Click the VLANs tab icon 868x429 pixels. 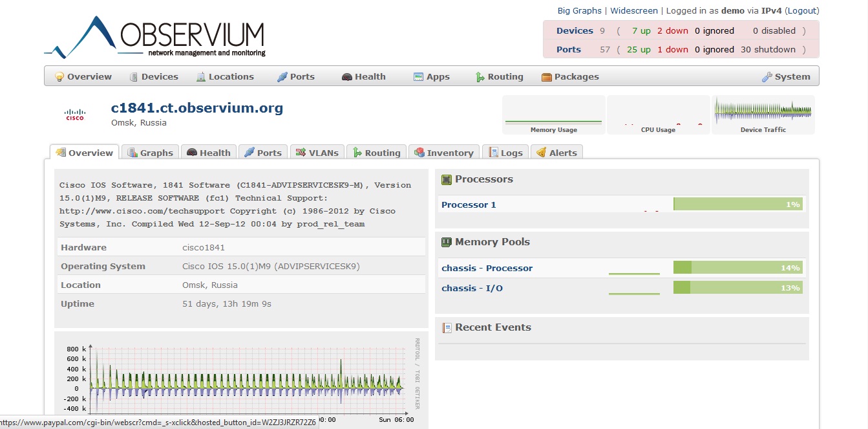pyautogui.click(x=301, y=153)
